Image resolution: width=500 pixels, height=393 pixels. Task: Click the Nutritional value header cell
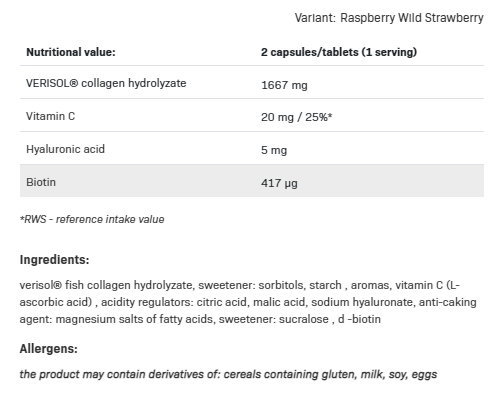[71, 52]
